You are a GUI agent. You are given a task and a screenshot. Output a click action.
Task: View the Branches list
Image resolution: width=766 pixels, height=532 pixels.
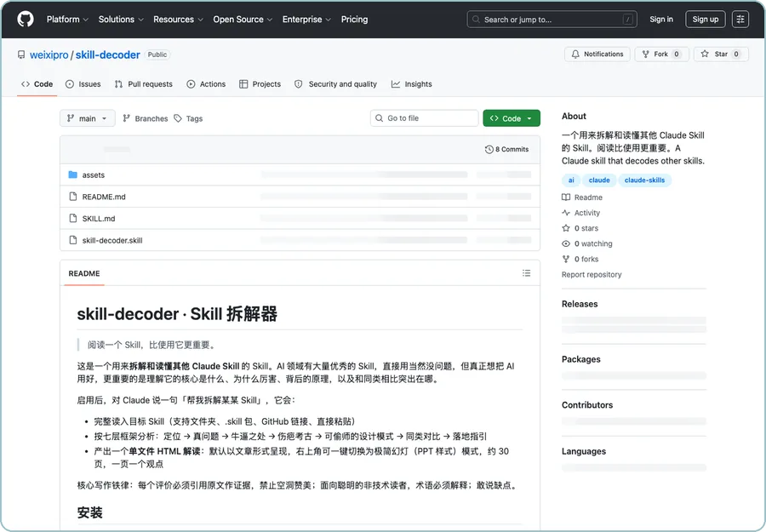(x=145, y=118)
